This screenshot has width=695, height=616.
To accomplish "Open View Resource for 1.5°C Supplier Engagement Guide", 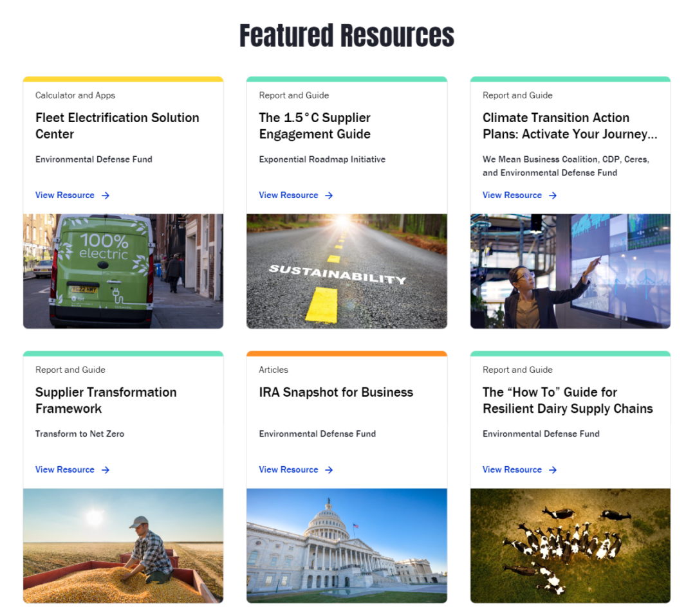I will pyautogui.click(x=296, y=195).
